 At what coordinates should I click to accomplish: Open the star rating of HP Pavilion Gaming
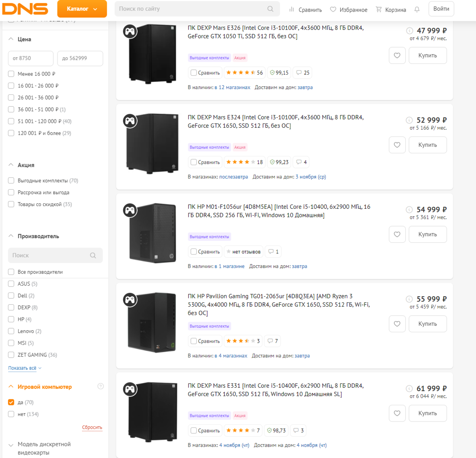[243, 341]
